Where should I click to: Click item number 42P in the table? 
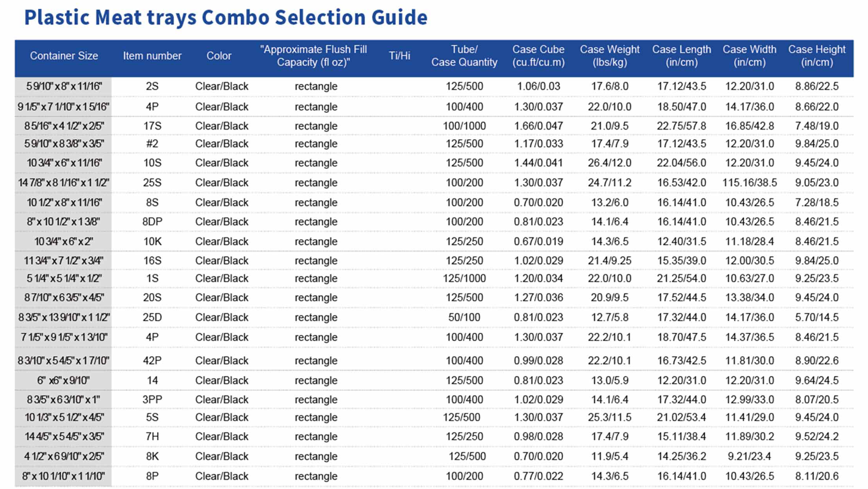click(x=152, y=361)
